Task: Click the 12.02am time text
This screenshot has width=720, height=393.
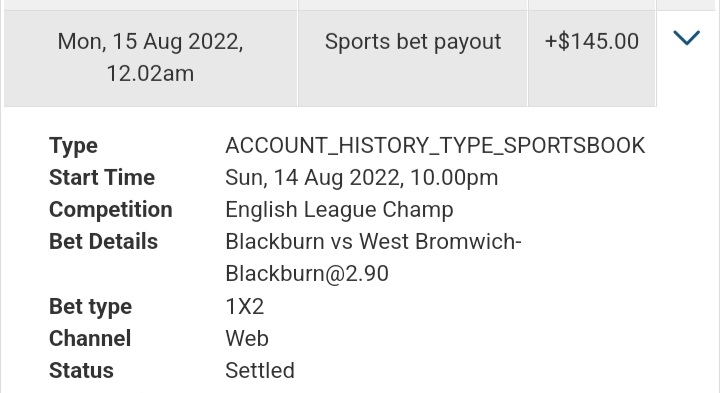Action: click(150, 73)
